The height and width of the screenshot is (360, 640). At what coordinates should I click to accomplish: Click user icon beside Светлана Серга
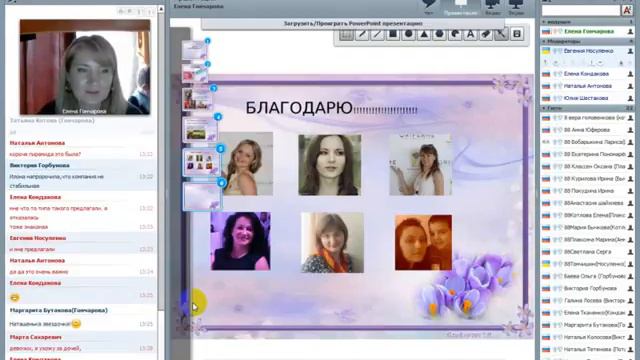(630, 252)
